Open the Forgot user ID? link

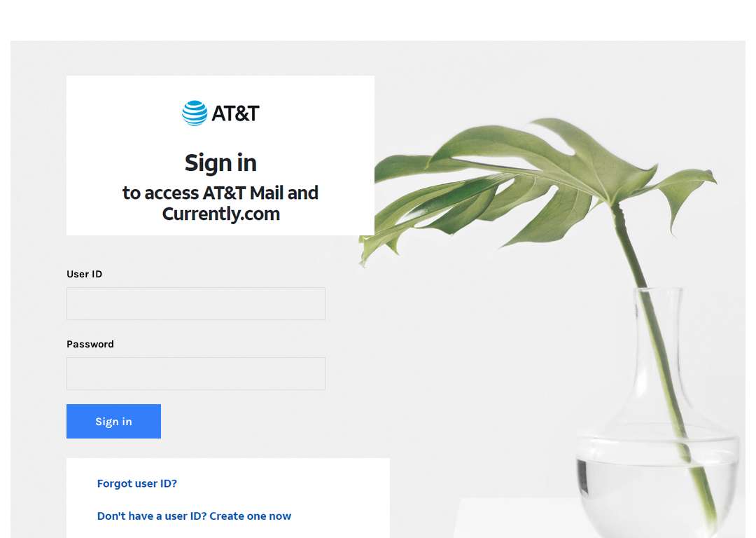137,483
